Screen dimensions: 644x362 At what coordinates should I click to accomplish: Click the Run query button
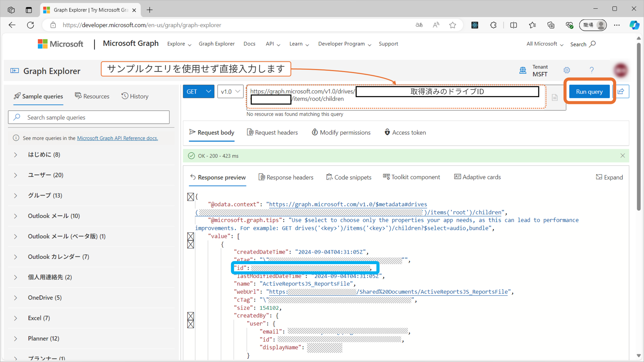point(589,92)
